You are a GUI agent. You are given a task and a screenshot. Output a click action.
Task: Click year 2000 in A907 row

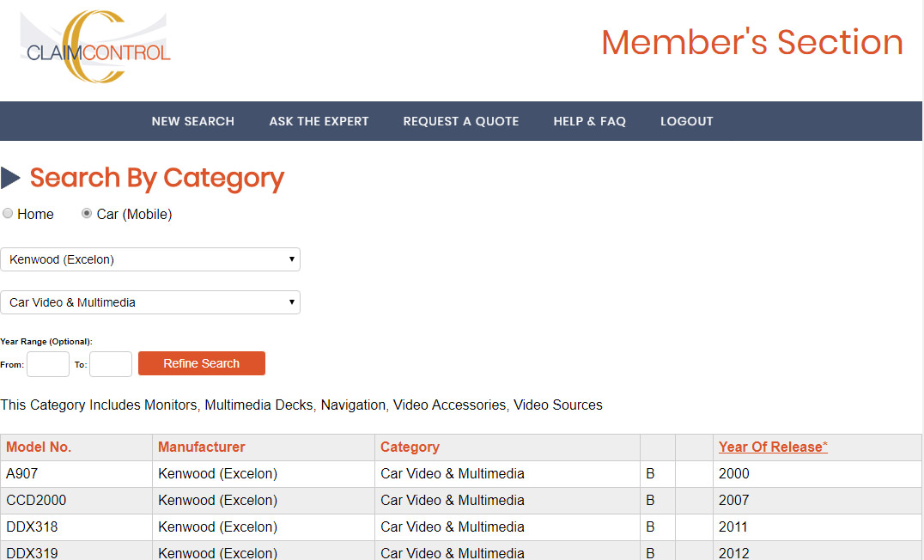coord(733,473)
